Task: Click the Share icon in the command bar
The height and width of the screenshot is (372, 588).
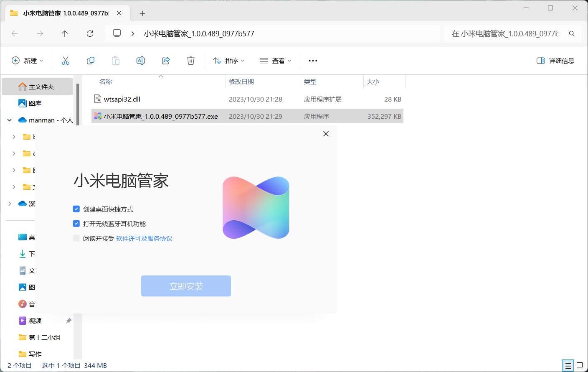Action: tap(166, 61)
